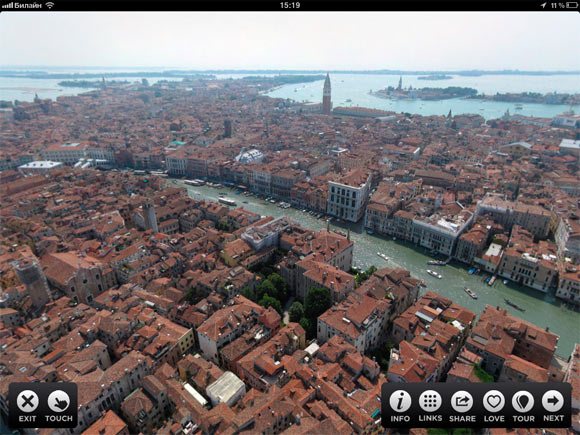Viewport: 580px width, 435px height.
Task: Tap the 11 % battery percentage text
Action: tap(558, 5)
